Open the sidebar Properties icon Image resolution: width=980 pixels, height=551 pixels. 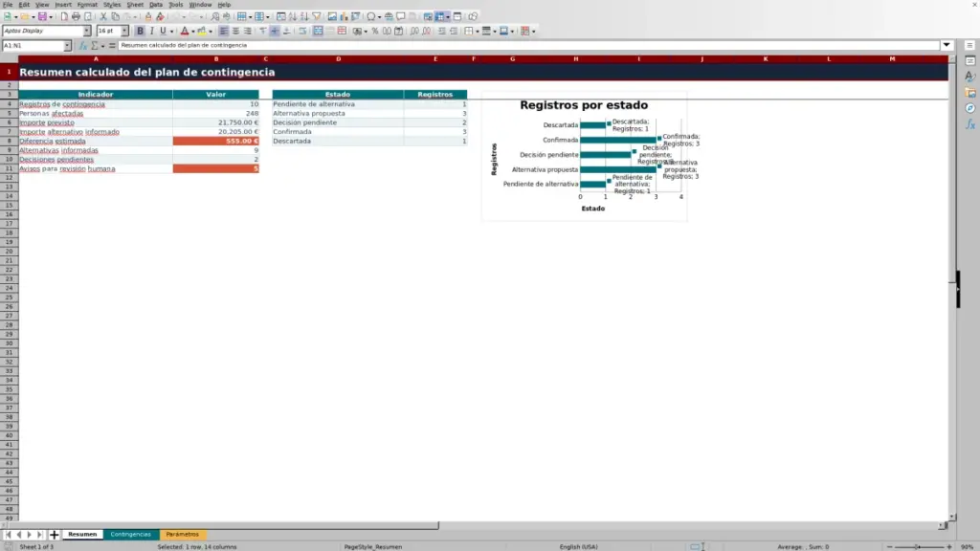pos(970,61)
